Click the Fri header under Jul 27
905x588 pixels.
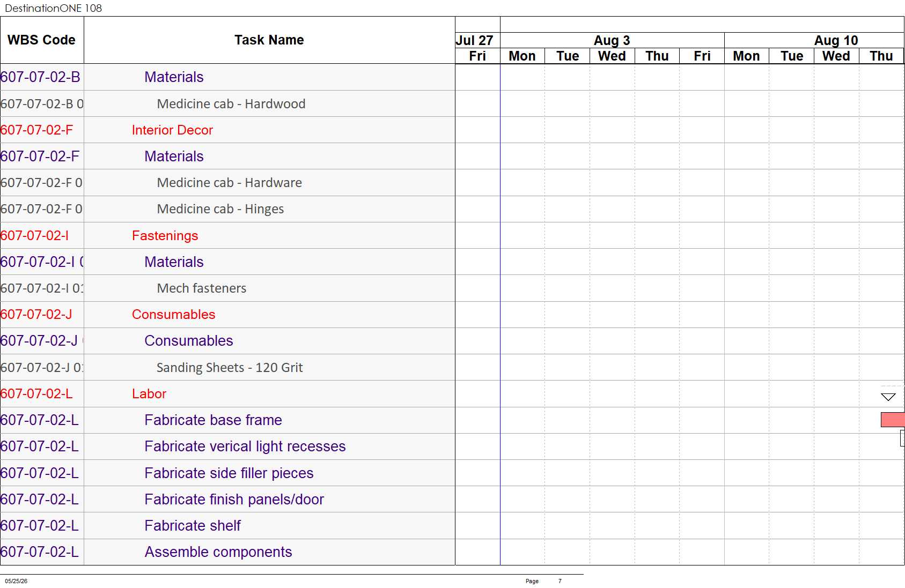[x=477, y=56]
